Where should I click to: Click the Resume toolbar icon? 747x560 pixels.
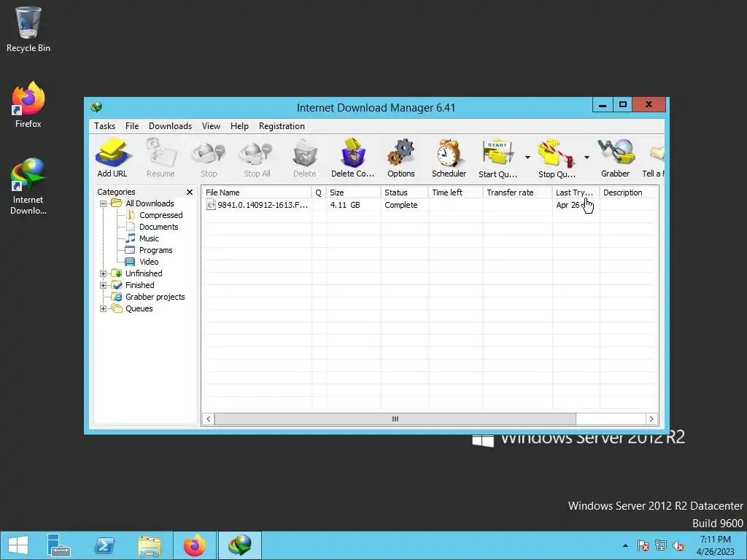click(x=160, y=157)
